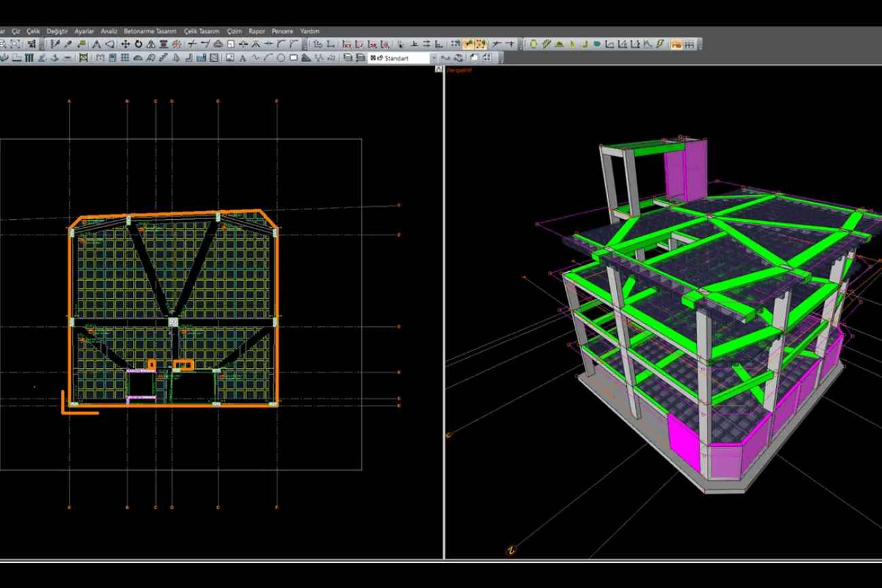Click the table grid icon at toolbar end
882x588 pixels.
coord(689,44)
